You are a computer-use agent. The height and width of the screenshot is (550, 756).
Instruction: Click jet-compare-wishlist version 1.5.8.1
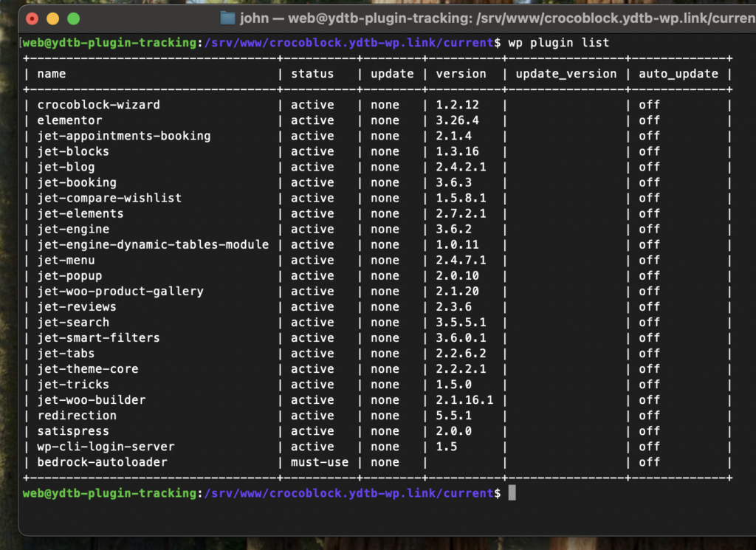click(x=461, y=198)
